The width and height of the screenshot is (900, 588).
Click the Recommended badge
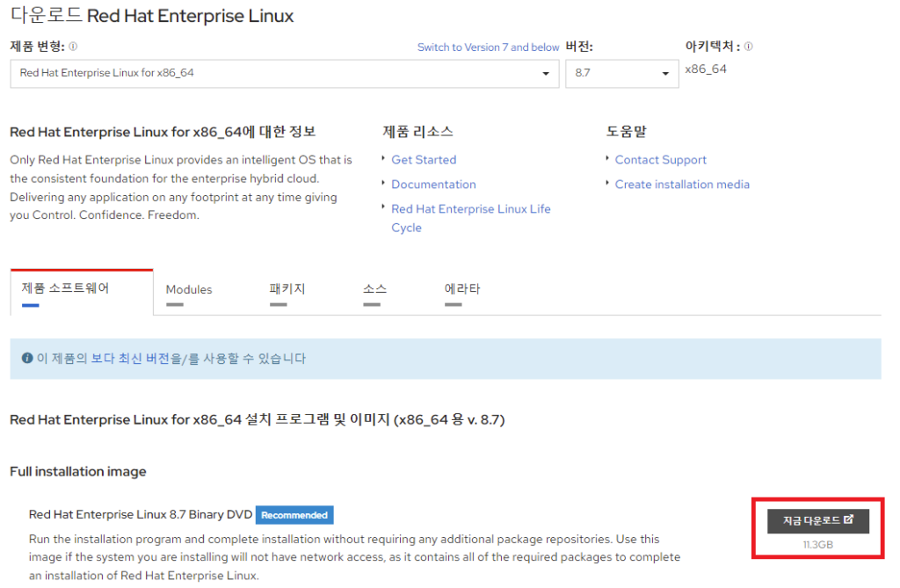pyautogui.click(x=294, y=515)
